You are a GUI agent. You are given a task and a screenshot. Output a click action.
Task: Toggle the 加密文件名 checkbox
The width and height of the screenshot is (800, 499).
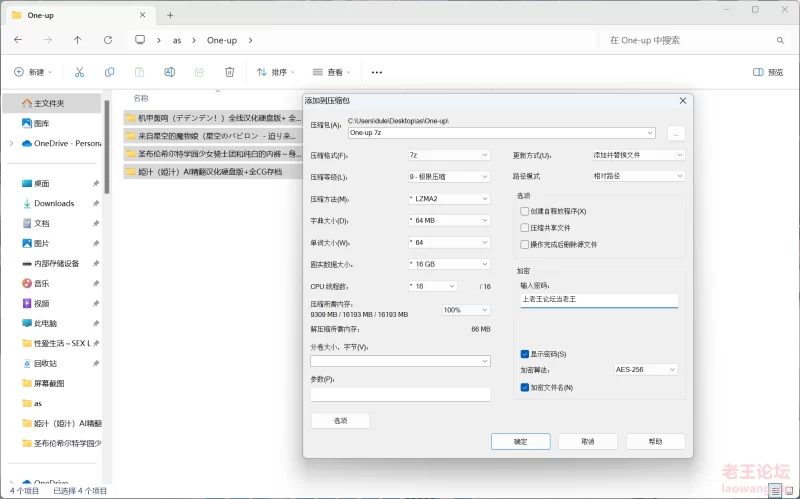pos(525,387)
